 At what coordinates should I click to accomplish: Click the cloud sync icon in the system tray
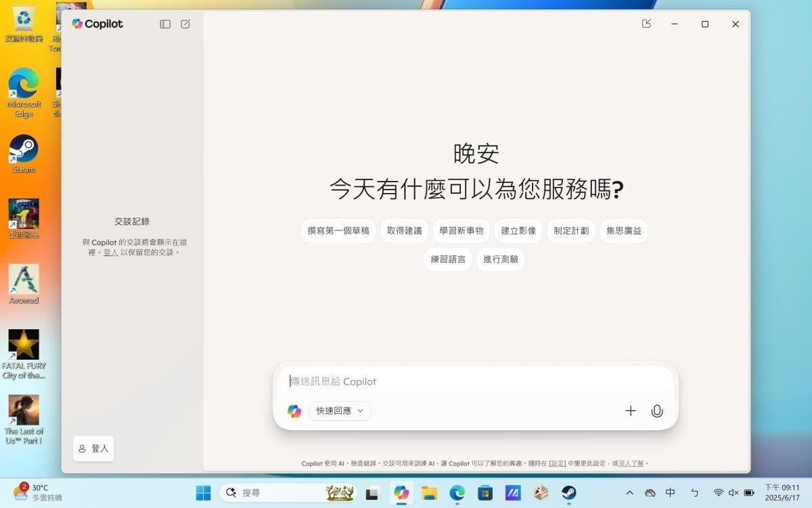click(650, 493)
